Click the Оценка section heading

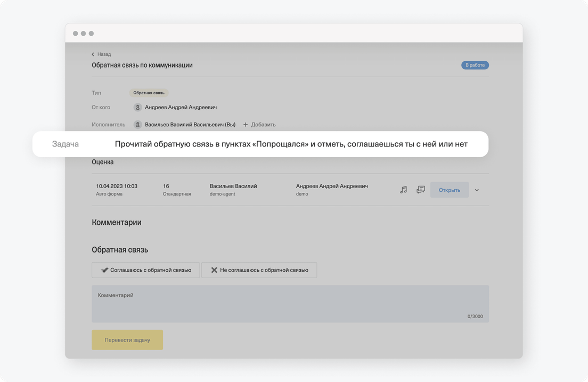click(102, 162)
